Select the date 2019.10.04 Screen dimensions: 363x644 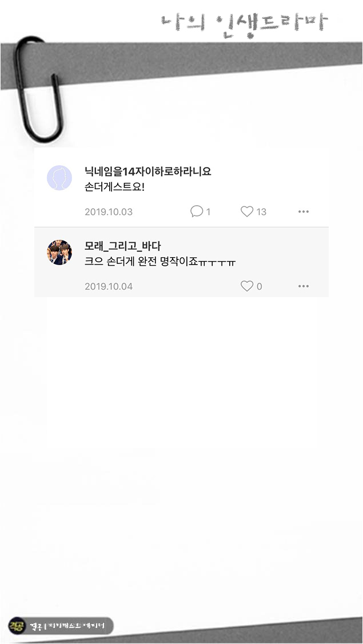point(107,286)
